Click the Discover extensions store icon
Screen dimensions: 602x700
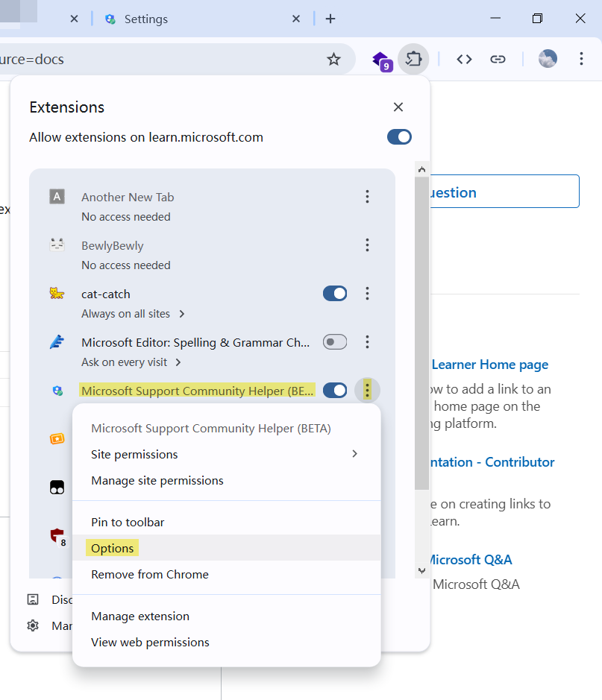point(33,599)
